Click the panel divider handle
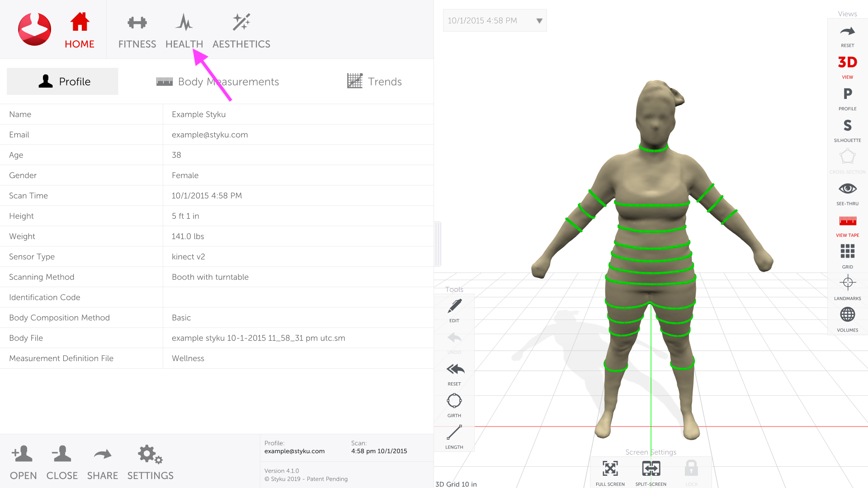Image resolution: width=868 pixels, height=488 pixels. (x=437, y=244)
